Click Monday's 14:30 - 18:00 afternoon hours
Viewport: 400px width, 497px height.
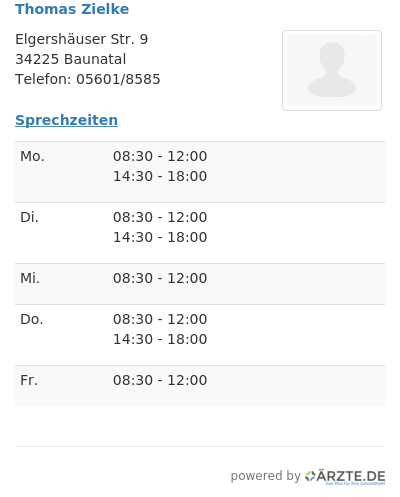[x=160, y=176]
